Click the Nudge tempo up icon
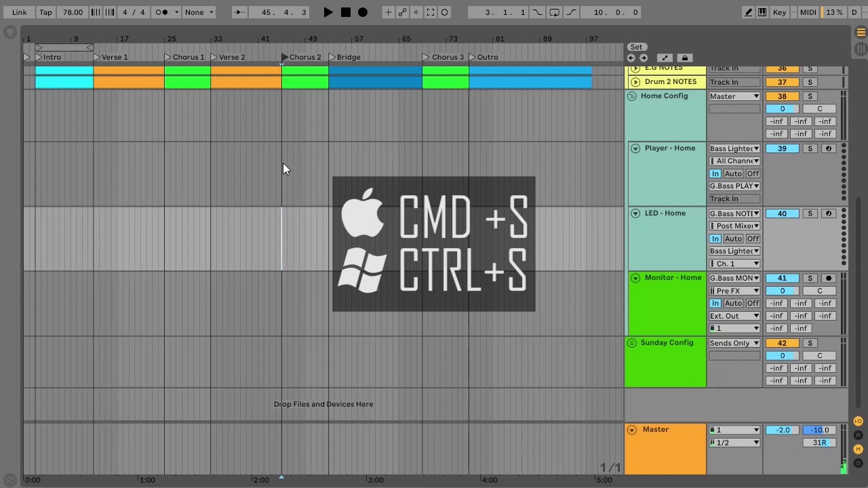This screenshot has height=488, width=868. point(110,12)
